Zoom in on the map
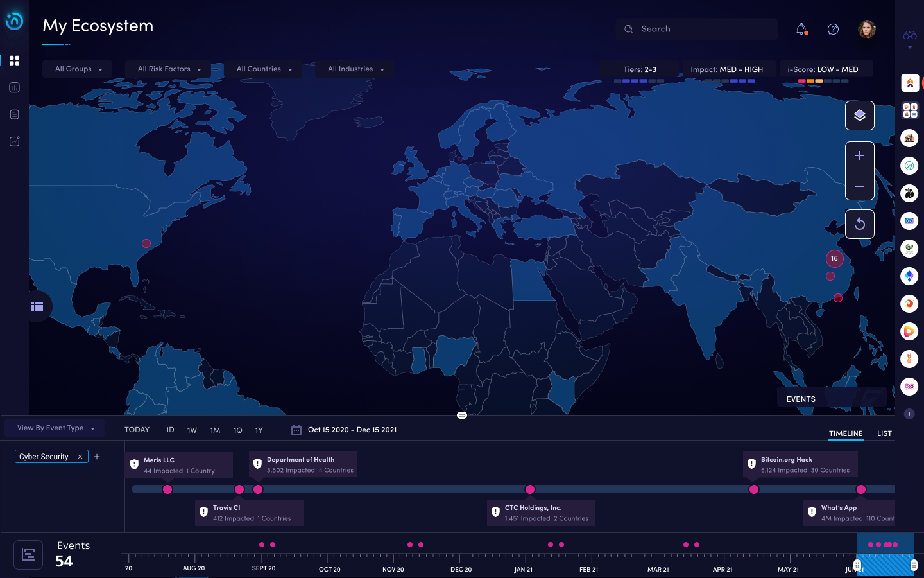Image resolution: width=924 pixels, height=578 pixels. pos(860,156)
